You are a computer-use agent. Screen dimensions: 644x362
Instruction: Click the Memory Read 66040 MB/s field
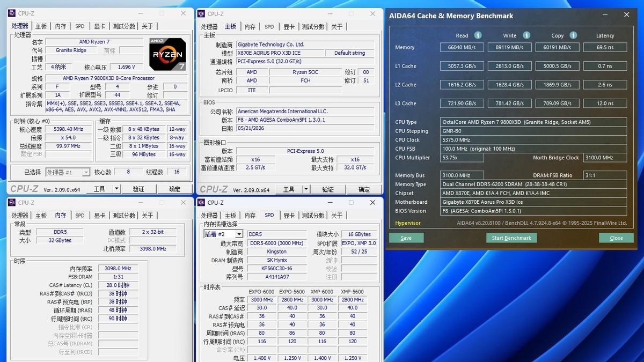pos(462,47)
